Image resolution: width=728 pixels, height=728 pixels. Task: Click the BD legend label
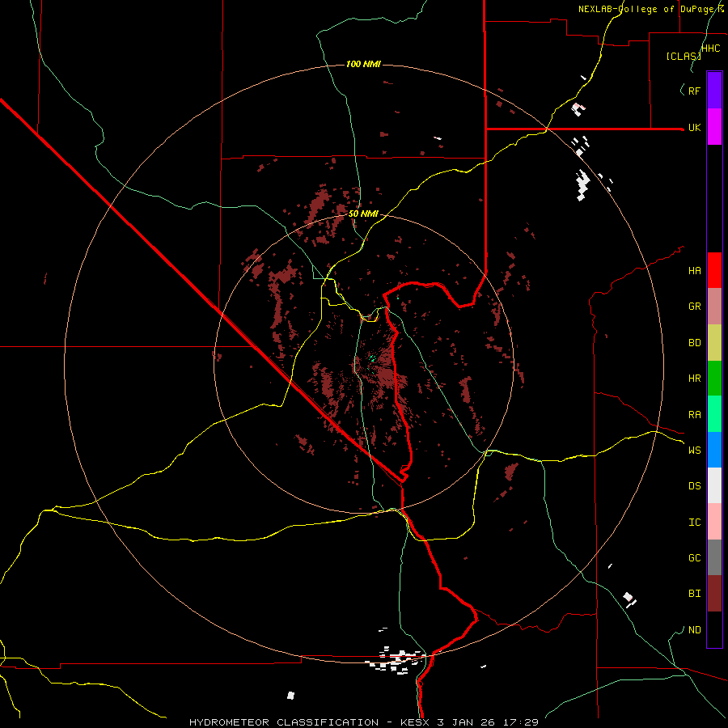click(x=694, y=343)
